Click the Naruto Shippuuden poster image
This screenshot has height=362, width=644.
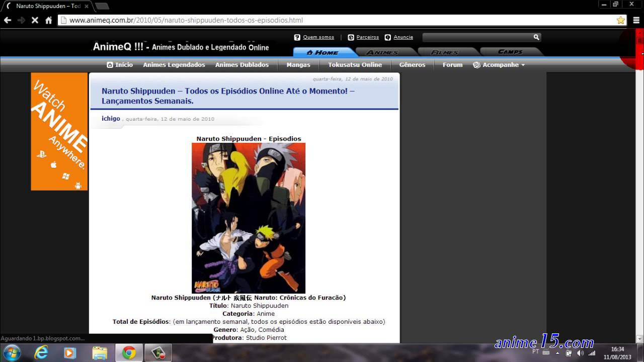coord(249,218)
